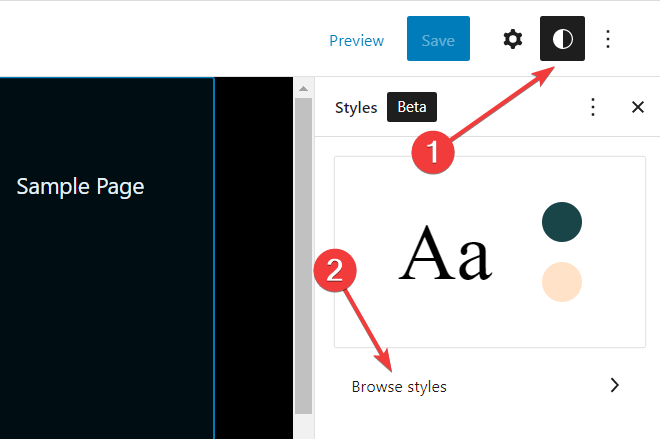Close the Styles panel
The height and width of the screenshot is (439, 660).
(x=638, y=107)
